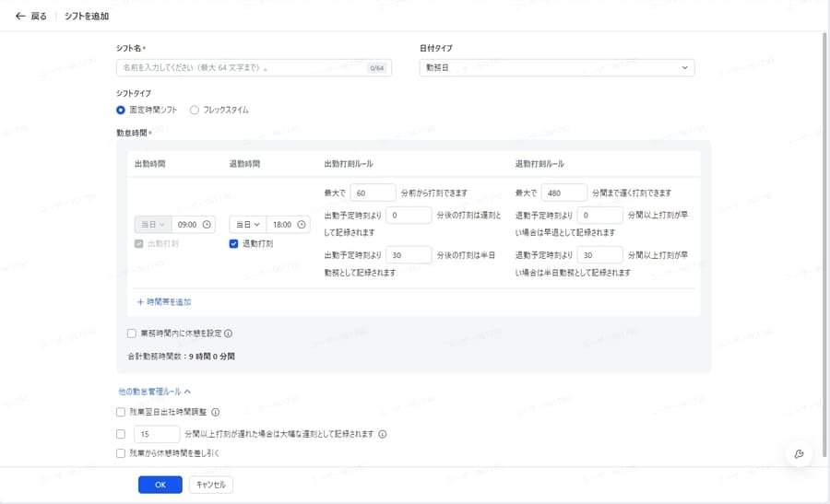Collapse the 他の勤怠管理ルール section
This screenshot has height=504, width=830.
click(x=155, y=392)
